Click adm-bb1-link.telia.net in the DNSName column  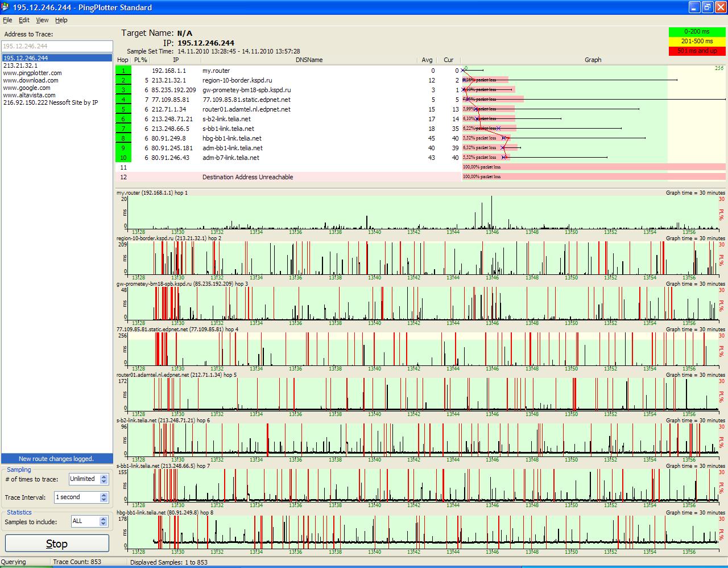[233, 148]
